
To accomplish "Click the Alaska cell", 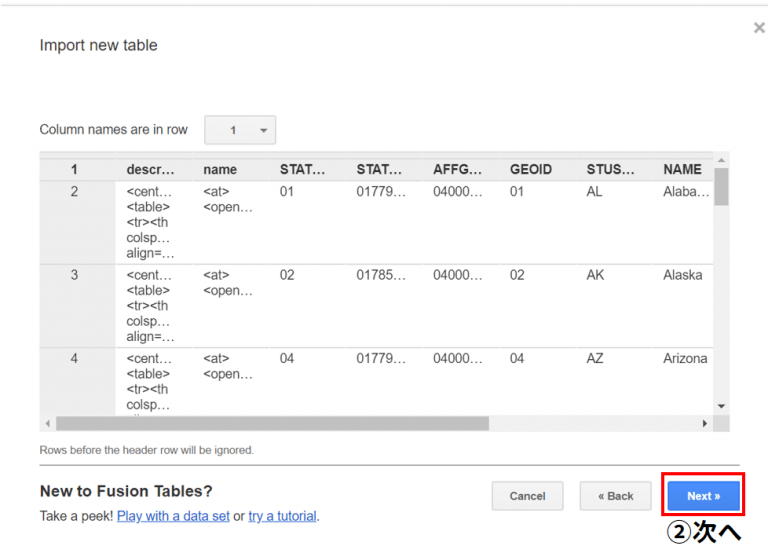I will (683, 275).
